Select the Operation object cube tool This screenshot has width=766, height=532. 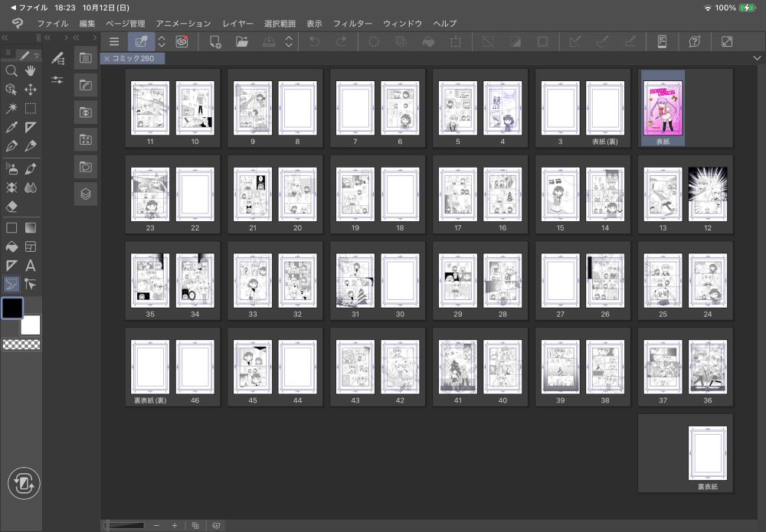tap(11, 90)
